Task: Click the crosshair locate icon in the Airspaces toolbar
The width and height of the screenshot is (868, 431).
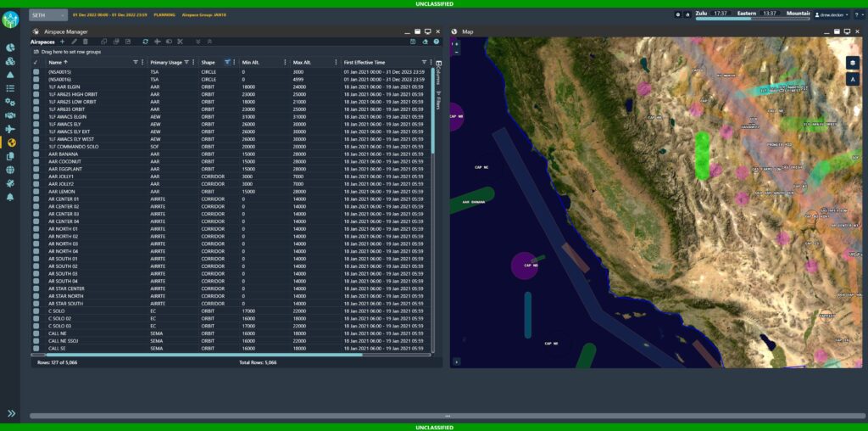Action: 157,42
